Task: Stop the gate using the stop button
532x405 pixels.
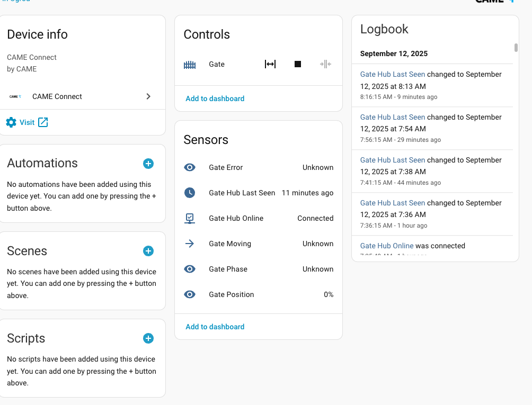Action: [298, 64]
